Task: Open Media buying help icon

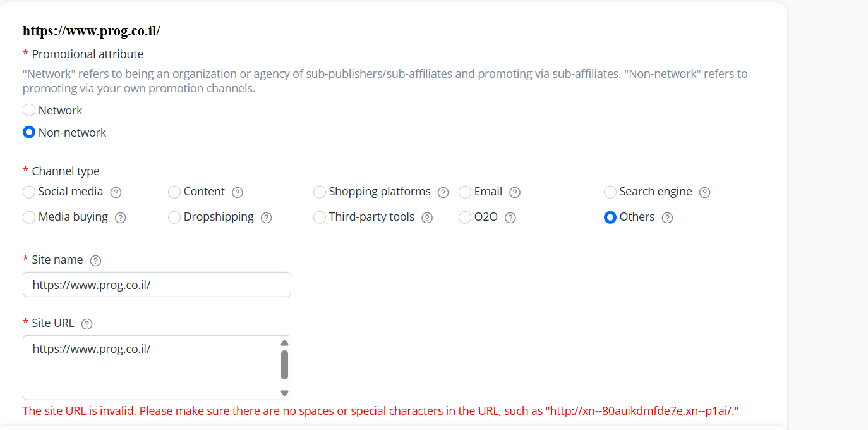Action: [x=121, y=218]
